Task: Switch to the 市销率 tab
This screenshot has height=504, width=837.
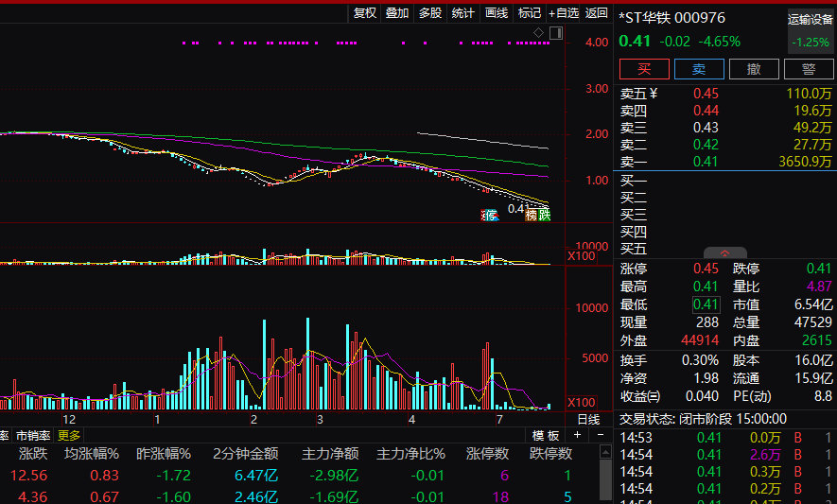Action: [33, 436]
